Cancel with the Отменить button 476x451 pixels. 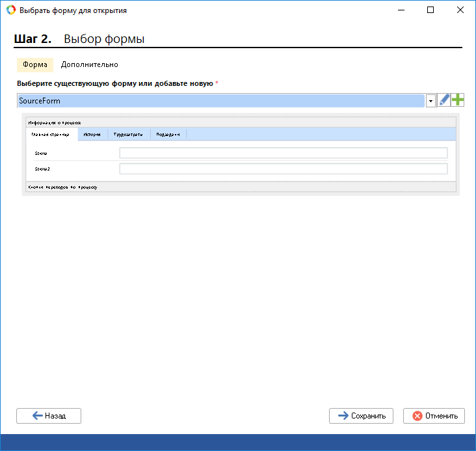pyautogui.click(x=434, y=416)
